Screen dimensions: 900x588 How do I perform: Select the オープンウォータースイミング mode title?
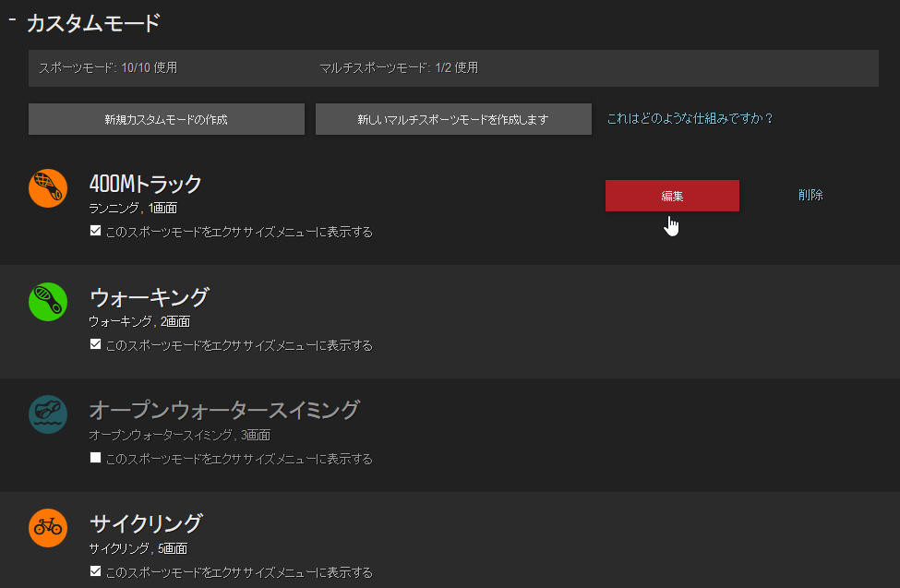click(224, 410)
